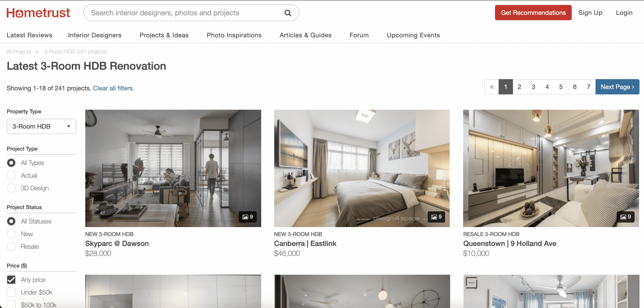
Task: Focus the interior designers search field
Action: (186, 13)
